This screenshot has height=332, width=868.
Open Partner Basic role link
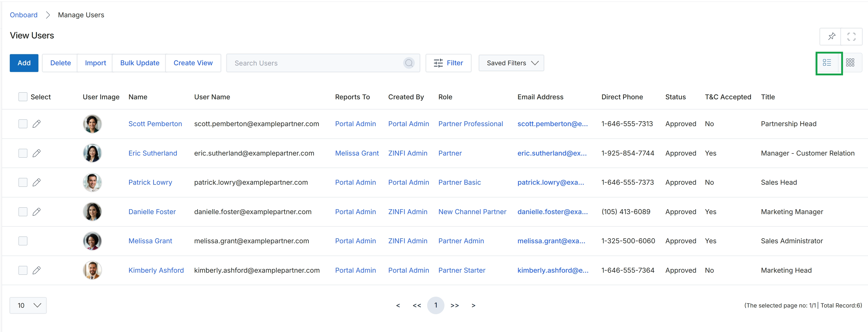pos(459,182)
